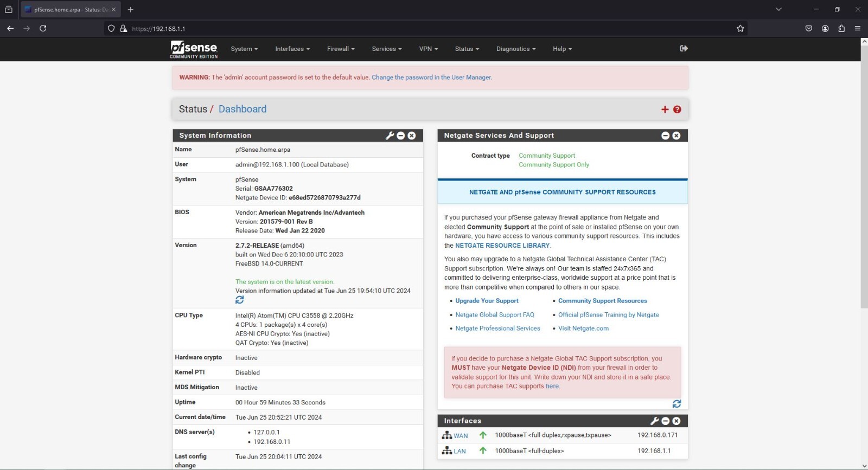Collapse the System Information widget with minus icon
The image size is (868, 470).
[401, 136]
